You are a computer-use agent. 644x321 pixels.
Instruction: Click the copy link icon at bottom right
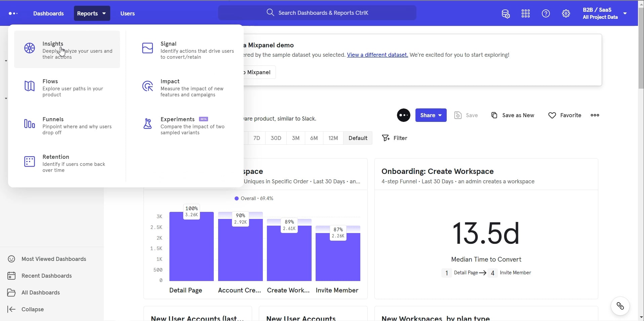pos(620,306)
